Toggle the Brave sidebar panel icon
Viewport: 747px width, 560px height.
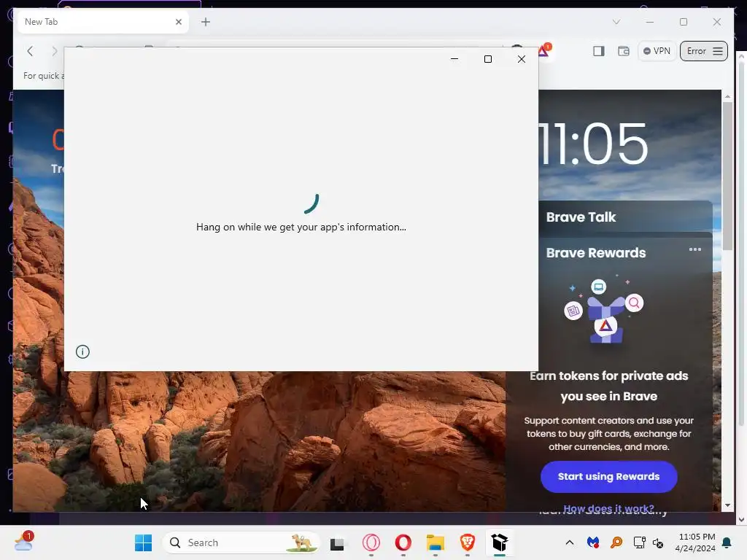(x=599, y=51)
